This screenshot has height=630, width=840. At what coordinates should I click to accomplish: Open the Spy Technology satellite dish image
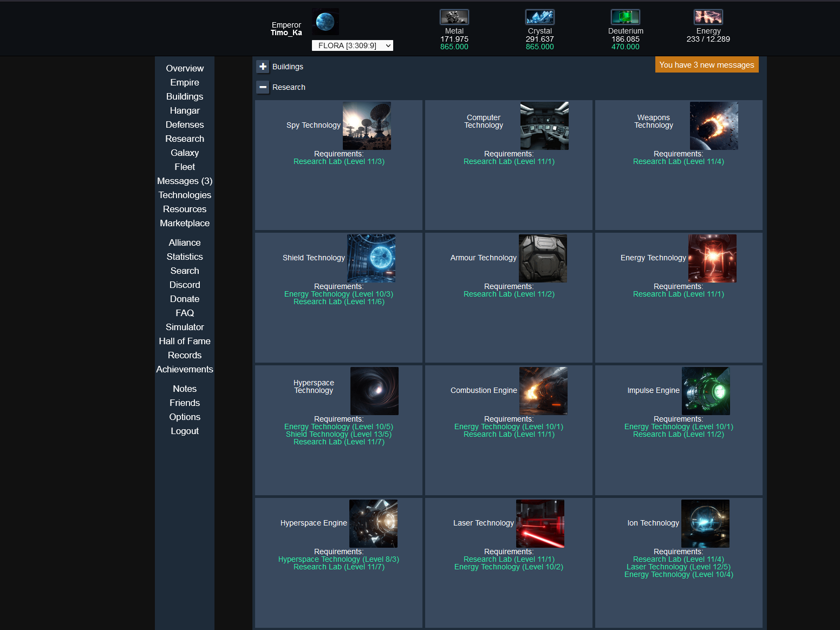pos(367,126)
